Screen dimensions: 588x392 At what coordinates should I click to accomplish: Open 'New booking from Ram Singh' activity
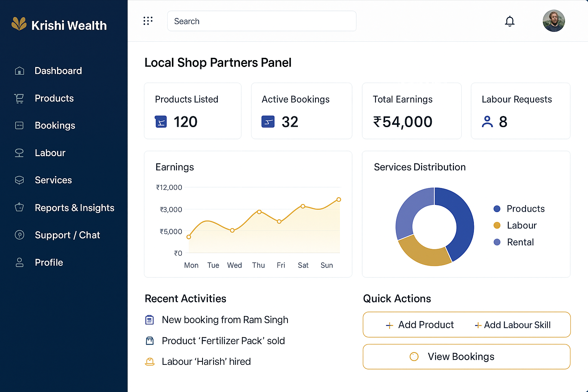[225, 320]
